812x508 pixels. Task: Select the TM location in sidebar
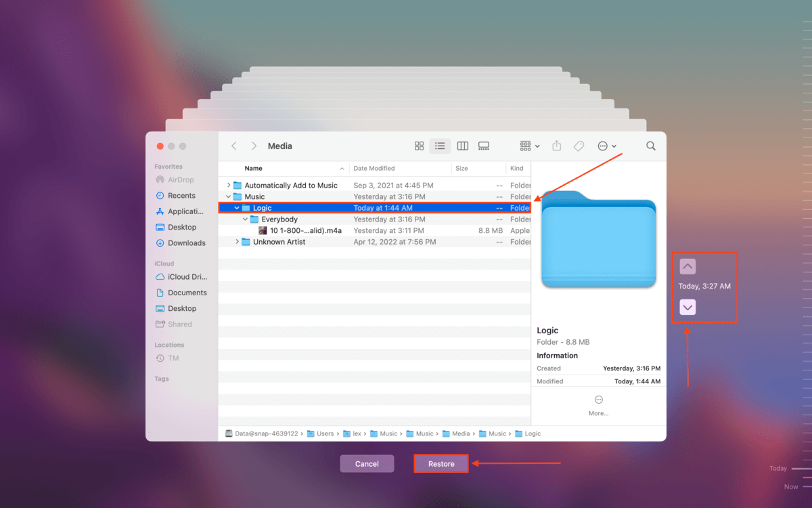168,358
